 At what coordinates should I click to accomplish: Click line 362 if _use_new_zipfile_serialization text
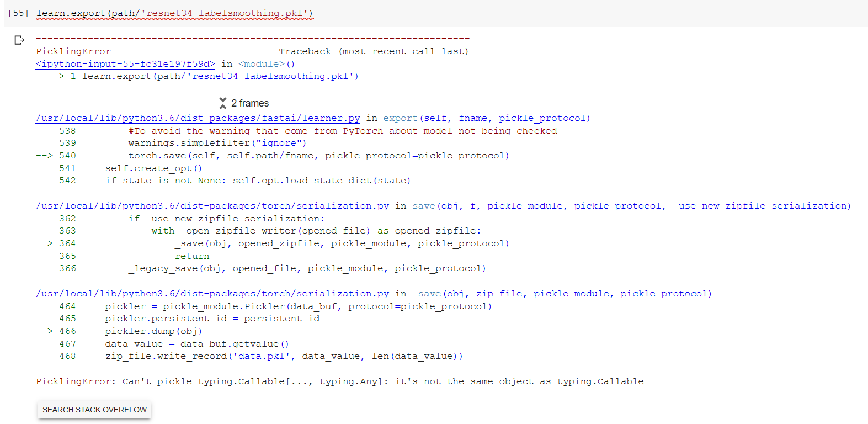pos(226,219)
